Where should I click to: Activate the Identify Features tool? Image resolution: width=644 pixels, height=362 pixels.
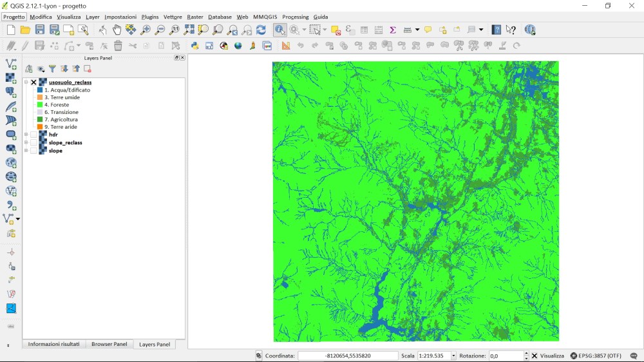click(279, 30)
